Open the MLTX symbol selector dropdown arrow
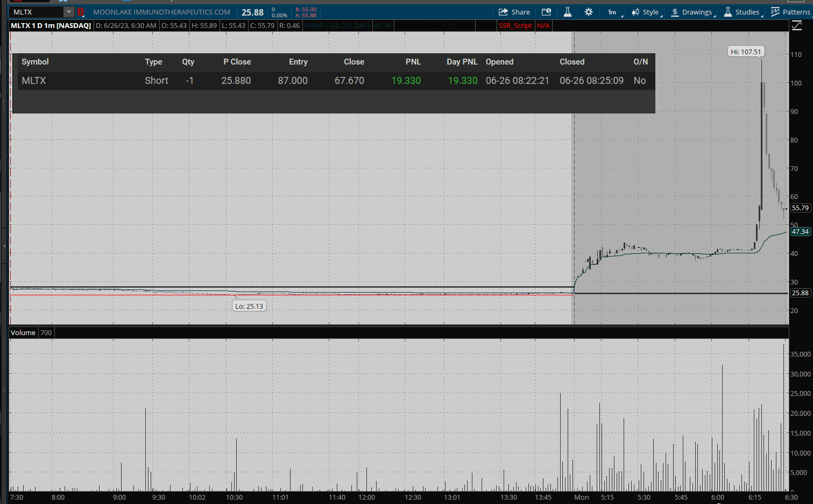 click(68, 12)
